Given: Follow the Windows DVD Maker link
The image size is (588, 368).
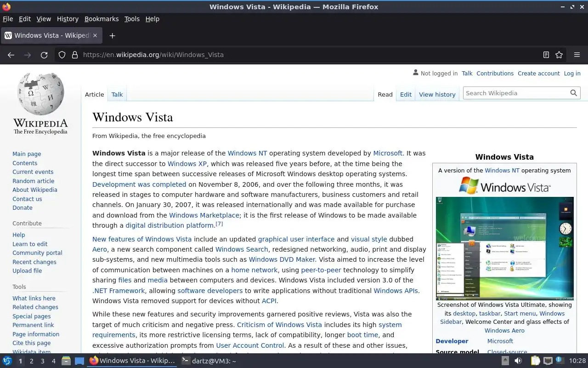Looking at the screenshot, I should (x=282, y=259).
